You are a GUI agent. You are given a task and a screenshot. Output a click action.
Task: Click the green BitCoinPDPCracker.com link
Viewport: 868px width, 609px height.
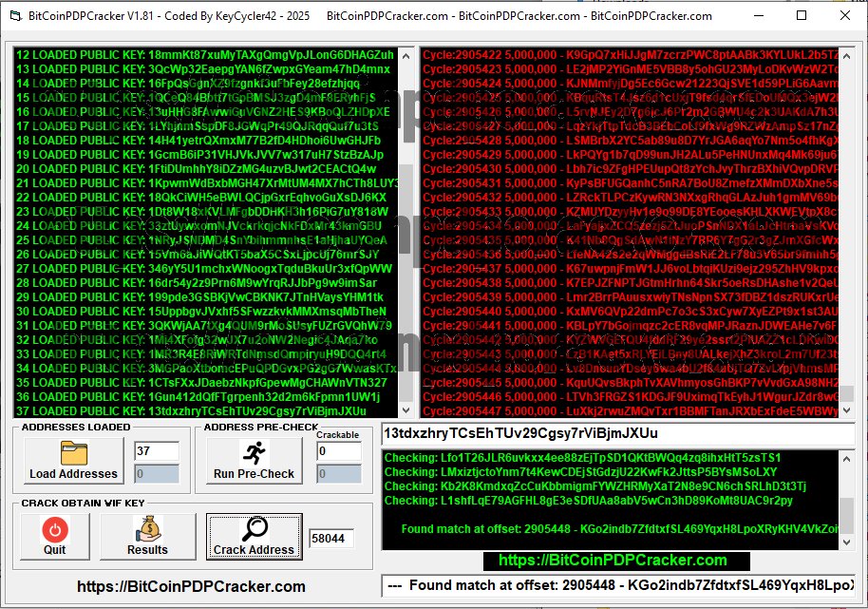point(613,561)
